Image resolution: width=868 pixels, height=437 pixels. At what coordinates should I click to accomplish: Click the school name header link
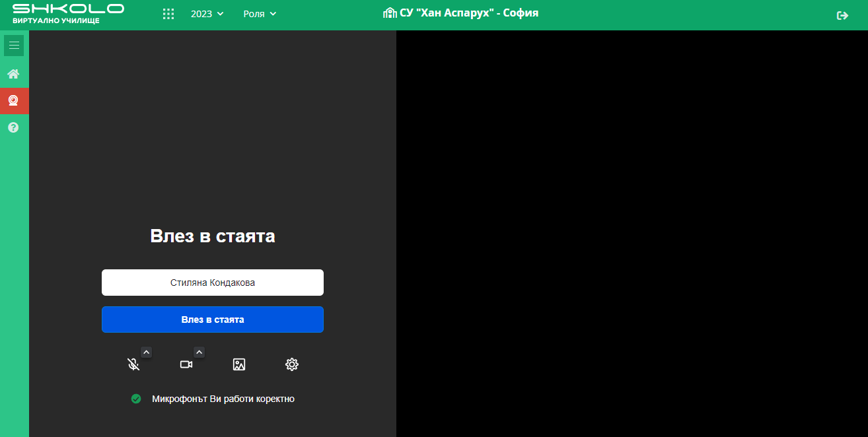point(461,13)
